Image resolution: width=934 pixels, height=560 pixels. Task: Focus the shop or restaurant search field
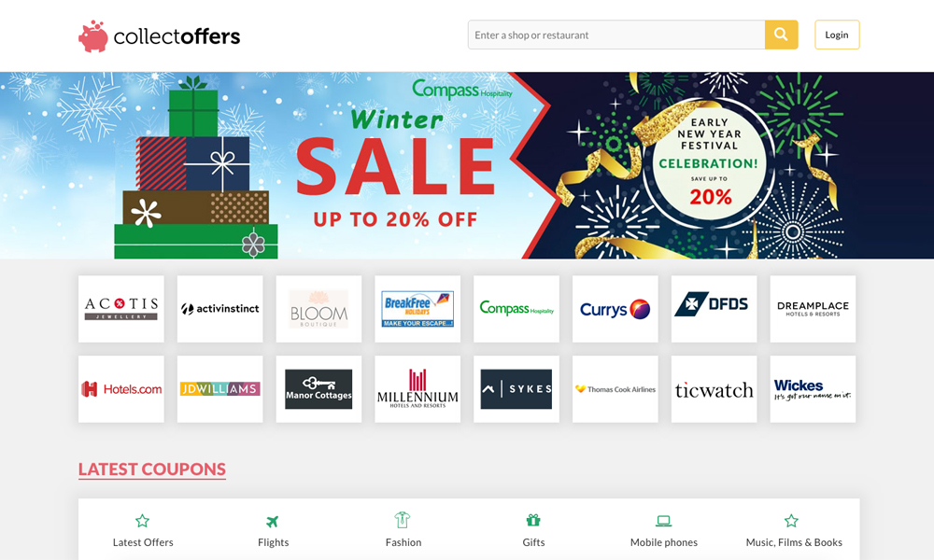tap(616, 35)
